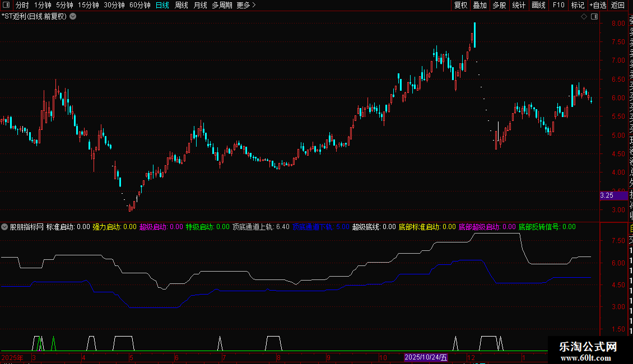Click month 9 on the time axis
Image resolution: width=633 pixels, height=364 pixels.
329,357
